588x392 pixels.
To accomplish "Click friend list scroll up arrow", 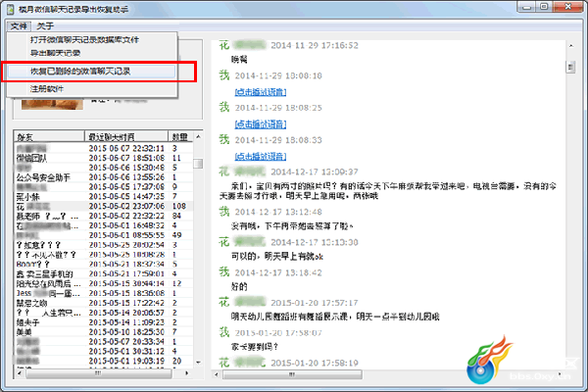I will point(198,137).
